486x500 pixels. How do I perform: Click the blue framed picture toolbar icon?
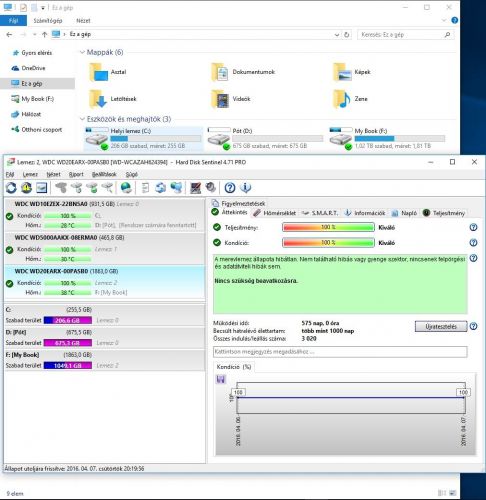[x=41, y=188]
